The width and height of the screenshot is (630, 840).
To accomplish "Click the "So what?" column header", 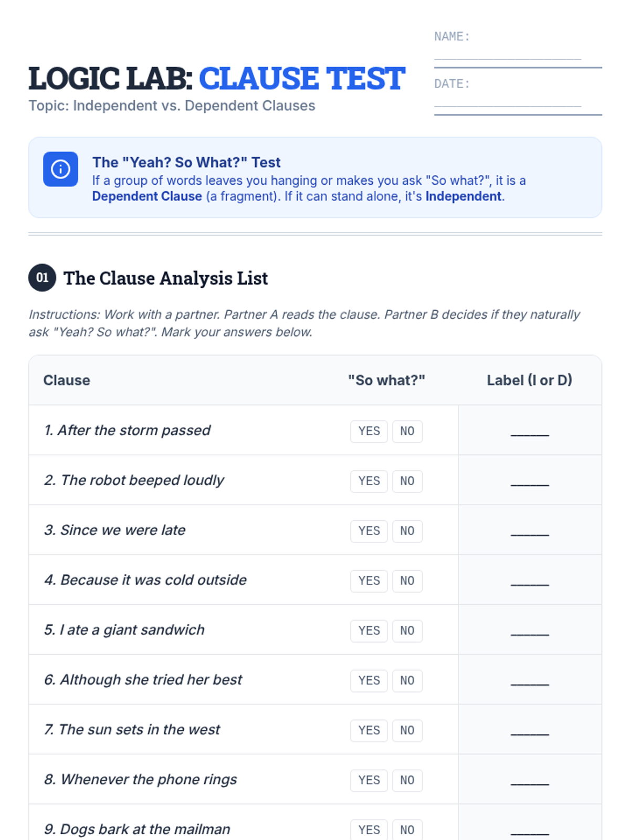I will coord(386,380).
